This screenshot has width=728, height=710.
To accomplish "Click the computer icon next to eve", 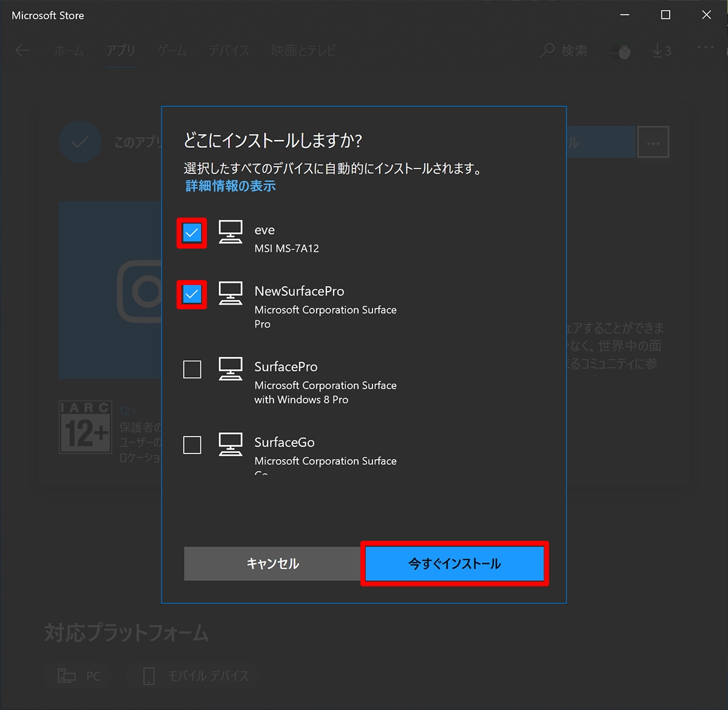I will (231, 232).
